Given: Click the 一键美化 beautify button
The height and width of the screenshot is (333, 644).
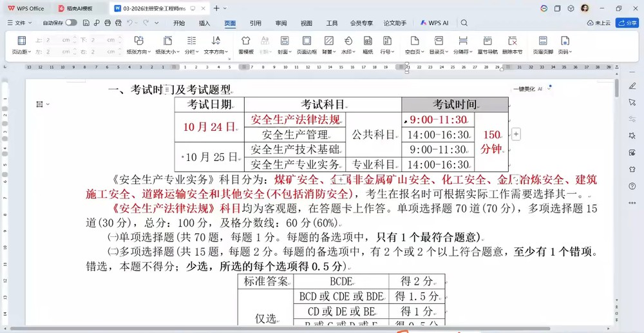Looking at the screenshot, I should (x=528, y=89).
